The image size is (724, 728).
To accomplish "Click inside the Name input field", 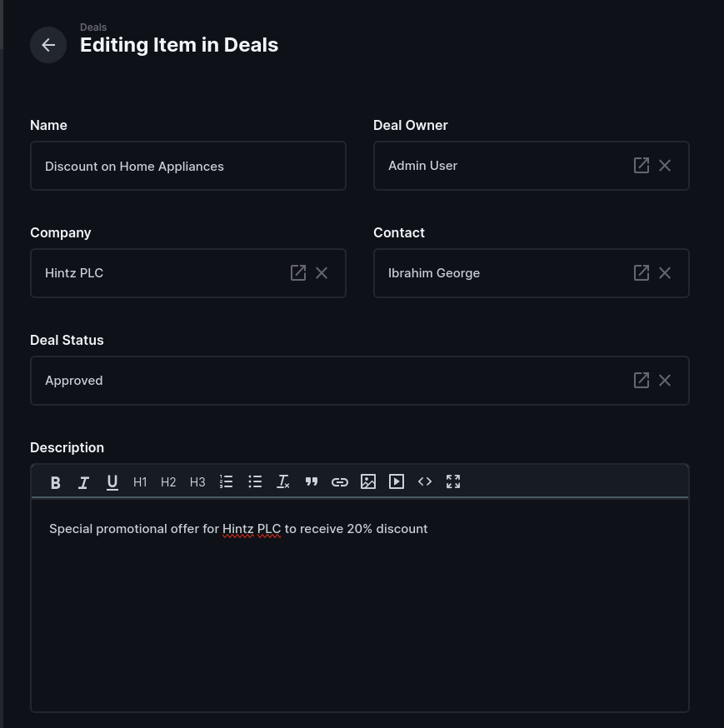I will coord(187,166).
